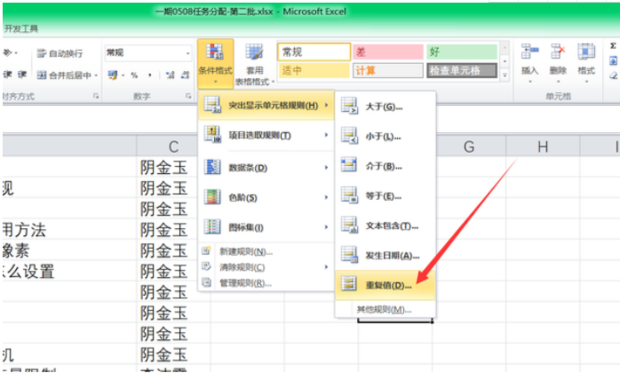Choose 重复值(D)... rule
620x388 pixels.
click(386, 285)
